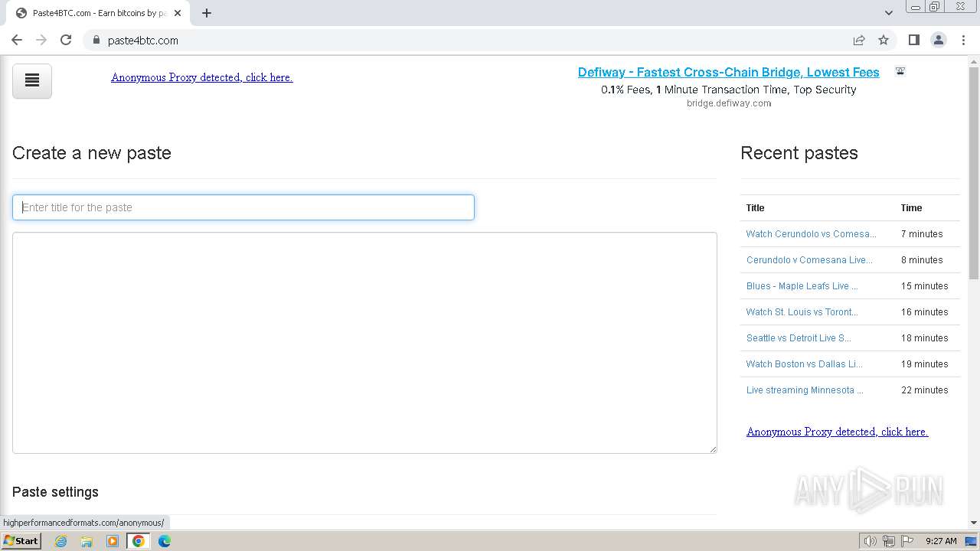Viewport: 980px width, 551px height.
Task: Open Action Center flag tray icon
Action: [907, 541]
